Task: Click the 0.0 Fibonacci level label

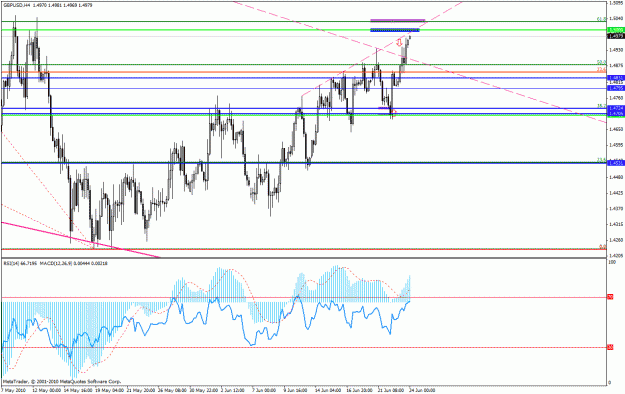Action: [x=603, y=247]
